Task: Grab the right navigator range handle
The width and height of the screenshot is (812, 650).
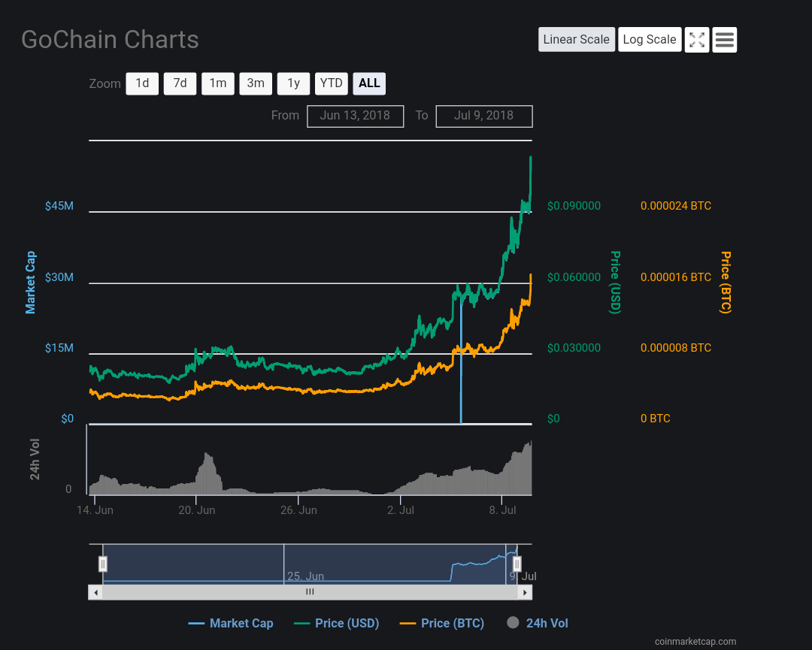Action: tap(517, 564)
